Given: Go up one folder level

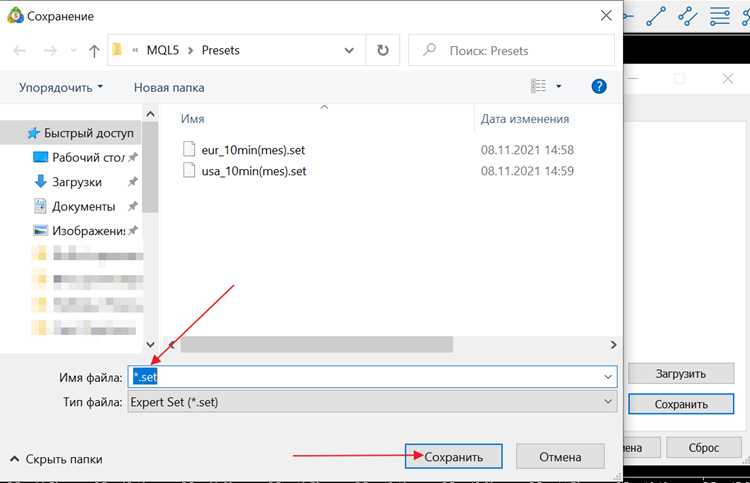Looking at the screenshot, I should pos(94,51).
